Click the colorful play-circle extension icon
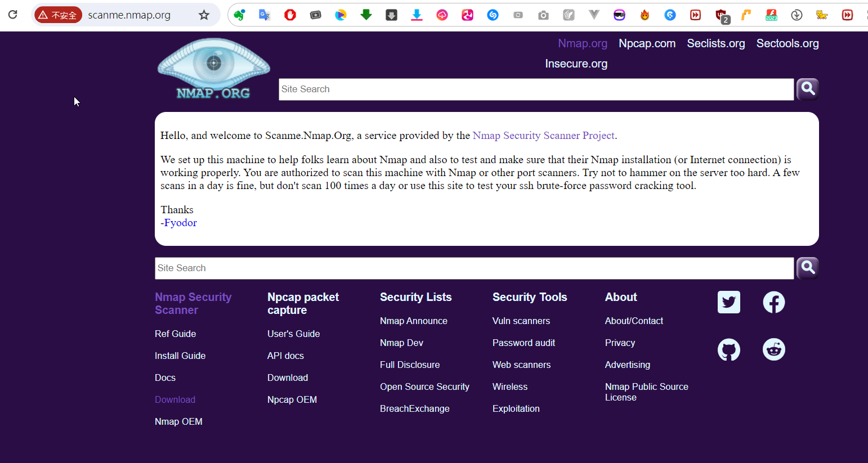This screenshot has height=463, width=868. pos(341,15)
